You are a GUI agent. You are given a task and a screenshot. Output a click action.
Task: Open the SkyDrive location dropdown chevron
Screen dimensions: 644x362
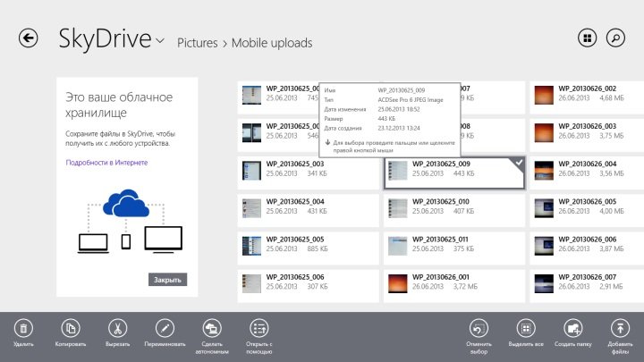(160, 40)
